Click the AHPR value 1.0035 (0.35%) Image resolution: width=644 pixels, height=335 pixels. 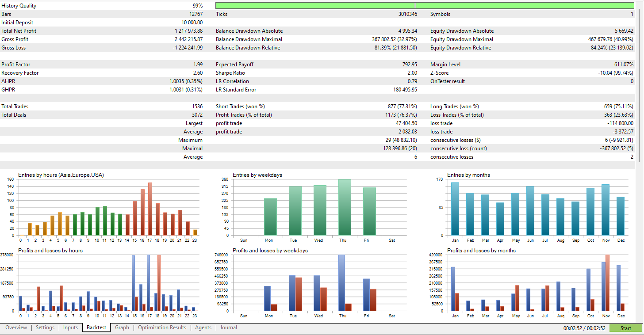[x=186, y=81]
